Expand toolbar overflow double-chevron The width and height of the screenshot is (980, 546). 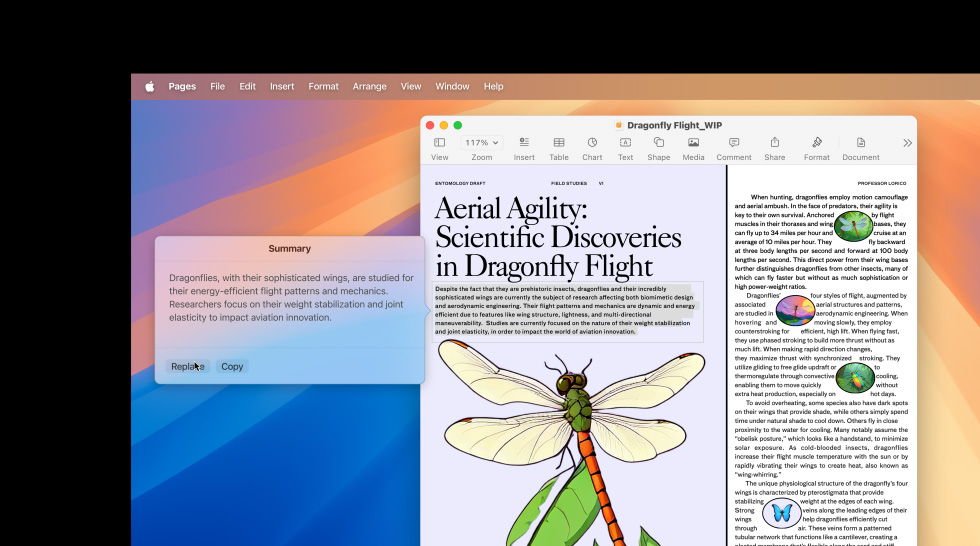click(907, 143)
